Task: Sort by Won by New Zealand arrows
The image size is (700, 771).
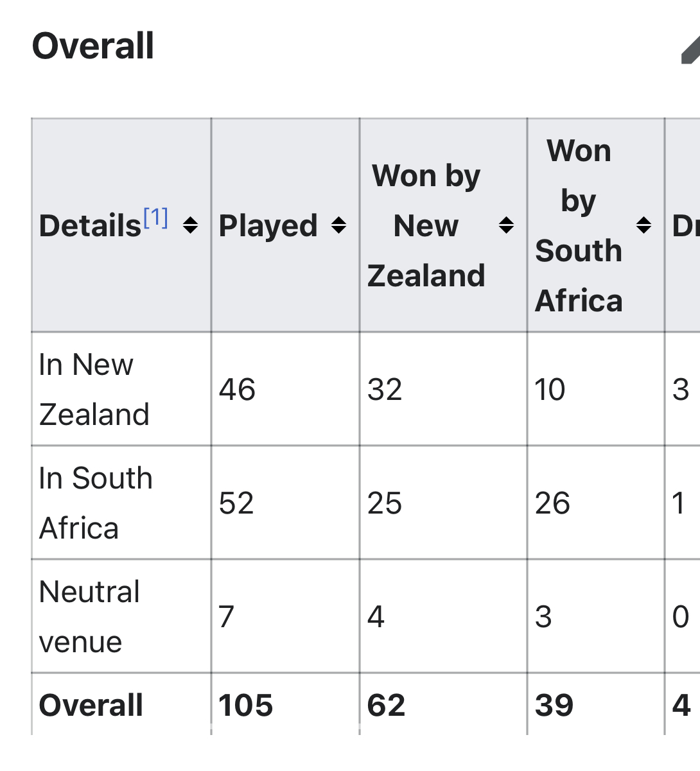Action: 506,225
